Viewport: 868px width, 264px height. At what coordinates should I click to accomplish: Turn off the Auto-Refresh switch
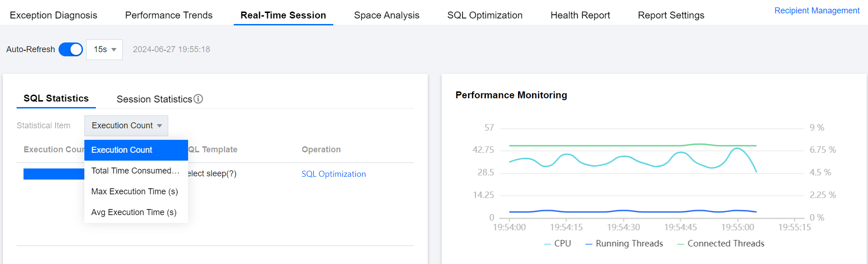coord(71,49)
